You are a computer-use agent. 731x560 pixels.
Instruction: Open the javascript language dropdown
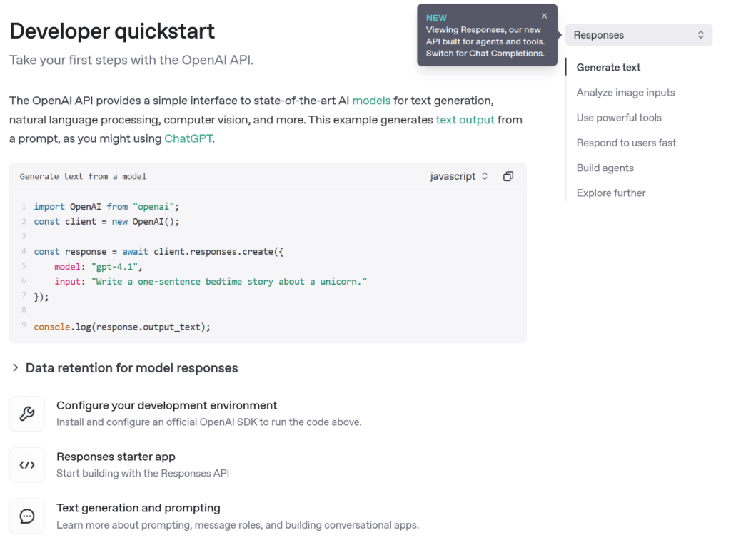click(459, 176)
